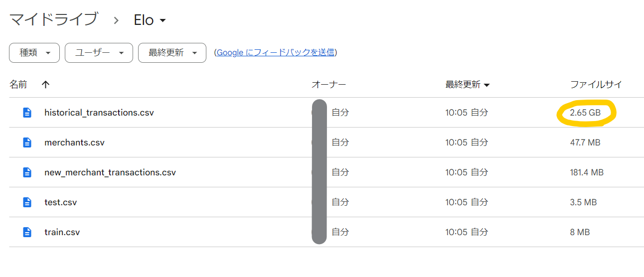Image resolution: width=644 pixels, height=277 pixels.
Task: Sort files by 名前 column header
Action: tap(18, 85)
